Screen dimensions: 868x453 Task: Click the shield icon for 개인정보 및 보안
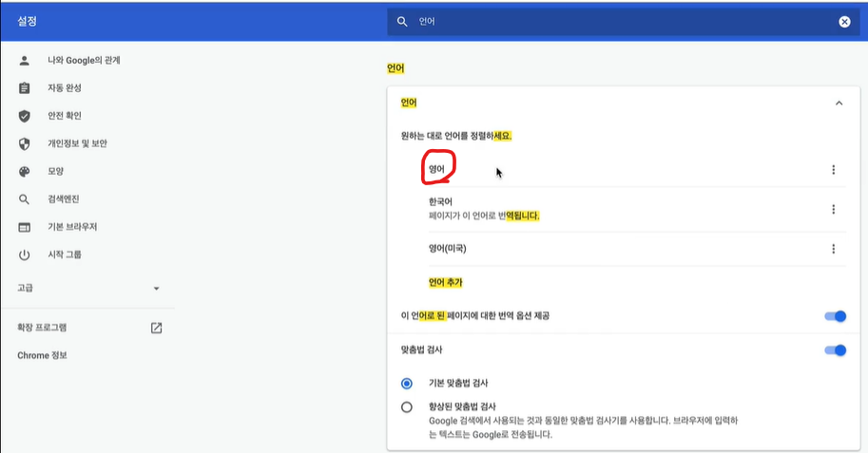pyautogui.click(x=25, y=143)
